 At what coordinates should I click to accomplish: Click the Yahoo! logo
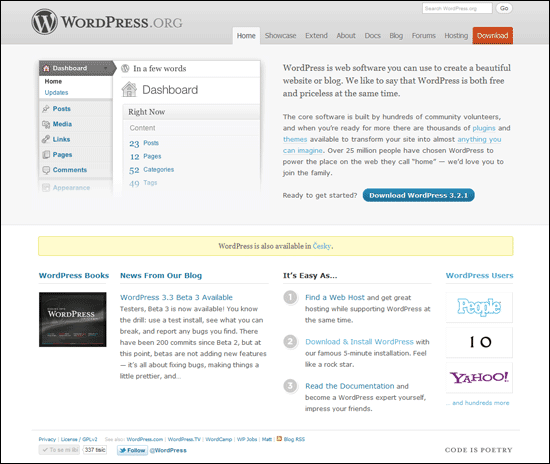click(479, 377)
